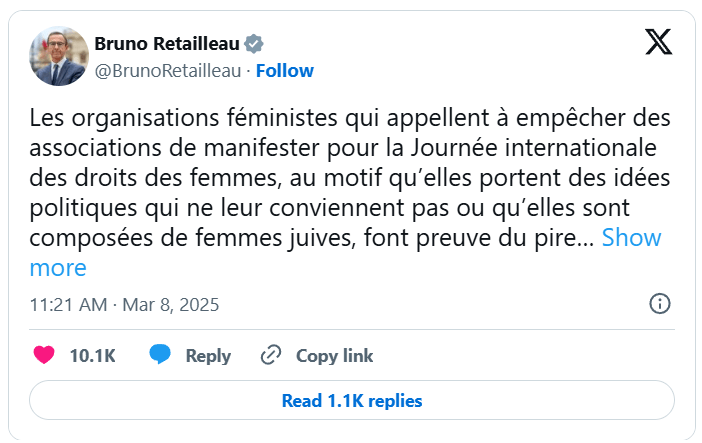Click the 10.1K likes count
Viewport: 702px width, 443px height.
coord(92,356)
